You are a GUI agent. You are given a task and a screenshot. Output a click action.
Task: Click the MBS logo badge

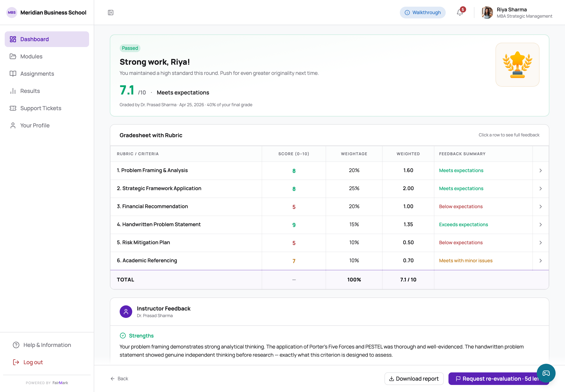(12, 13)
